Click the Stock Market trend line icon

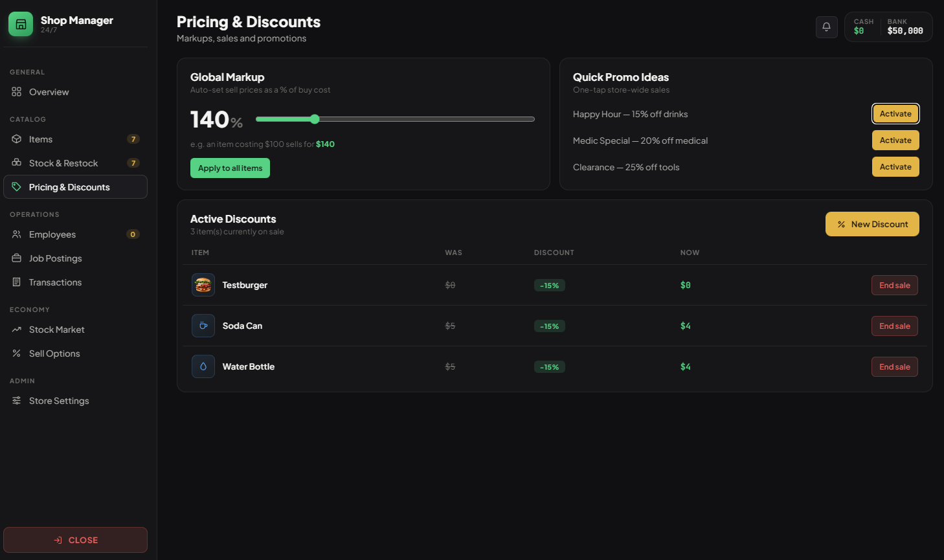pos(17,330)
